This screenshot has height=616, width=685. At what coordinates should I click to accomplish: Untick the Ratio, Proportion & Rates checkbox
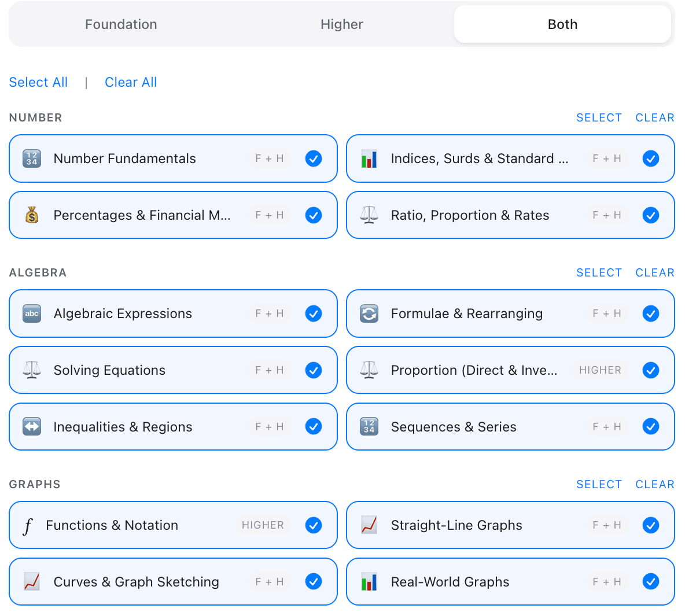651,215
